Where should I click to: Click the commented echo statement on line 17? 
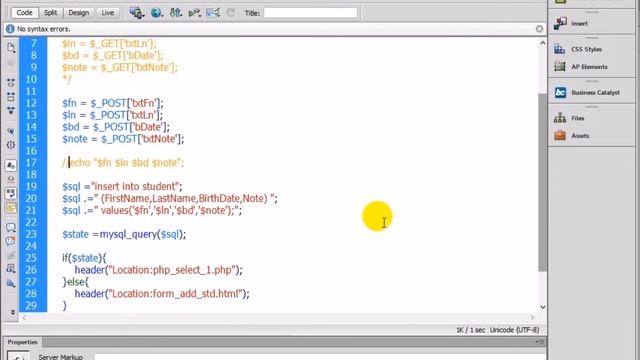(123, 163)
